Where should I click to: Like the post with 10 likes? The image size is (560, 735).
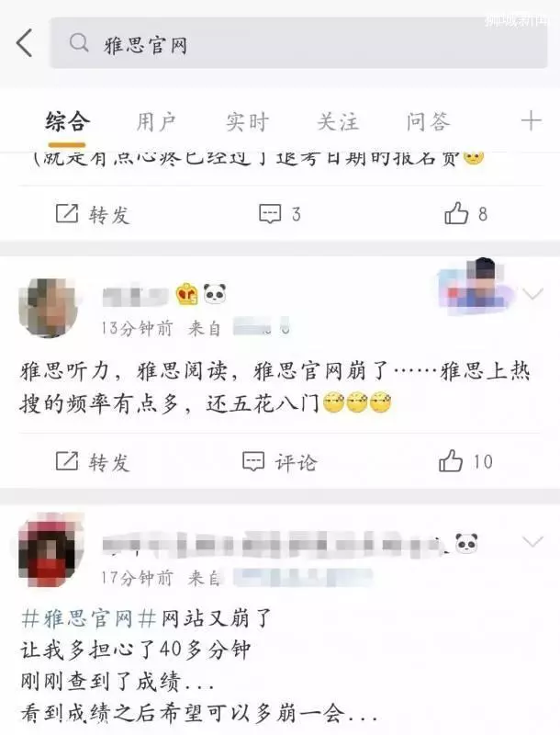pos(451,461)
